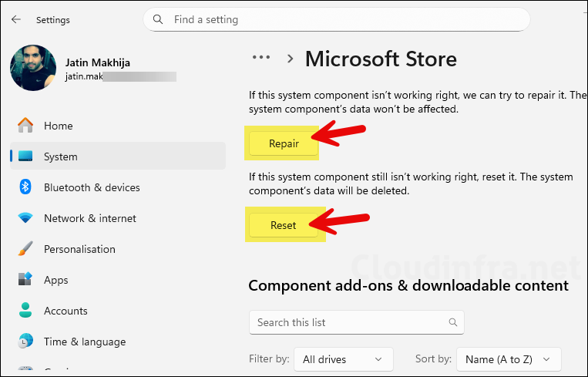Click the Home house icon

pos(25,126)
